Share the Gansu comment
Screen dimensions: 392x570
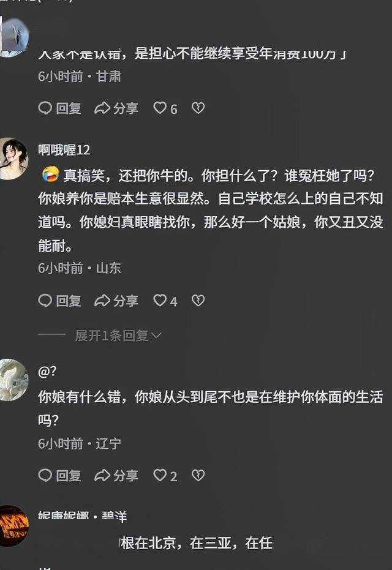click(x=116, y=108)
